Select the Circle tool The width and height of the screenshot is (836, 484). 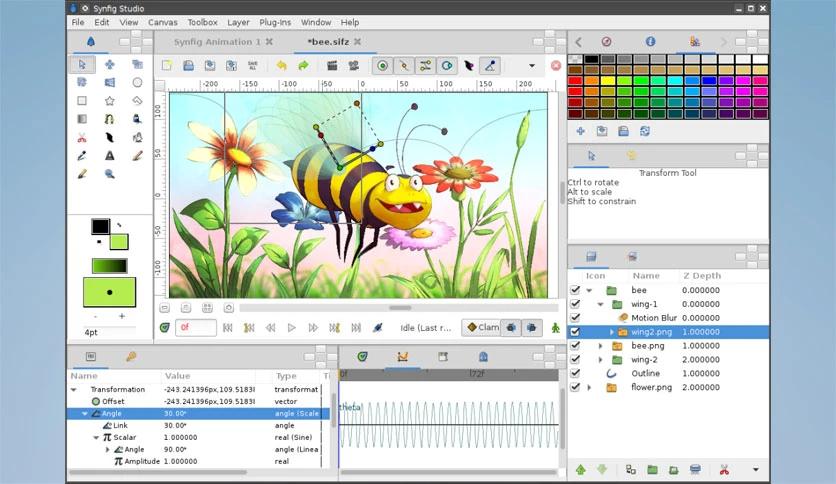coord(137,83)
